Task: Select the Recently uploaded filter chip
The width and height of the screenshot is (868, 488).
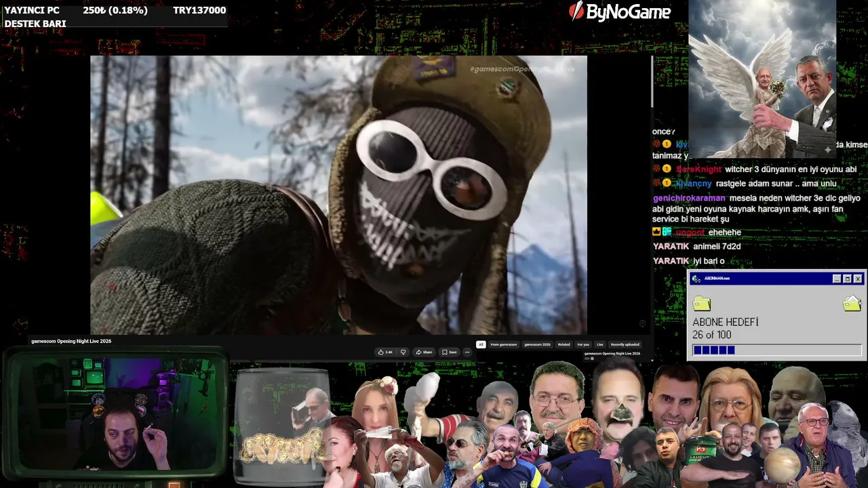Action: 625,344
